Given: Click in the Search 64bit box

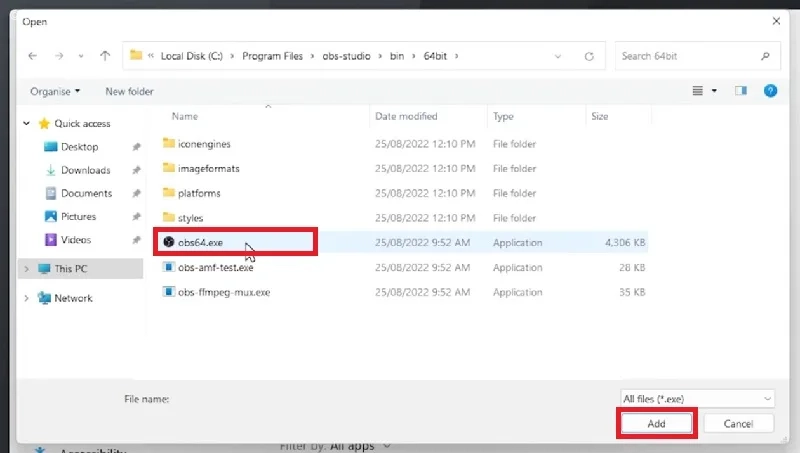Looking at the screenshot, I should point(690,56).
